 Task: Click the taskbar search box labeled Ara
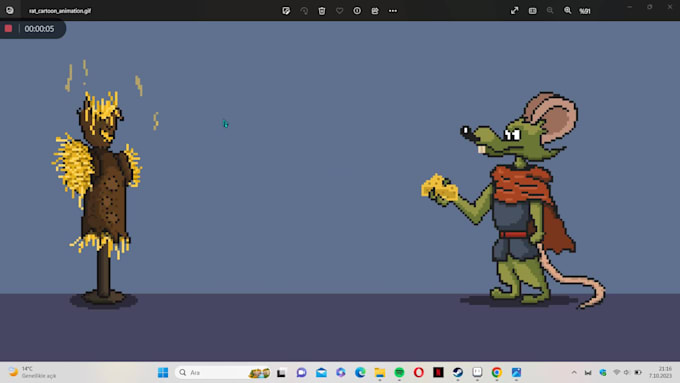(x=223, y=373)
